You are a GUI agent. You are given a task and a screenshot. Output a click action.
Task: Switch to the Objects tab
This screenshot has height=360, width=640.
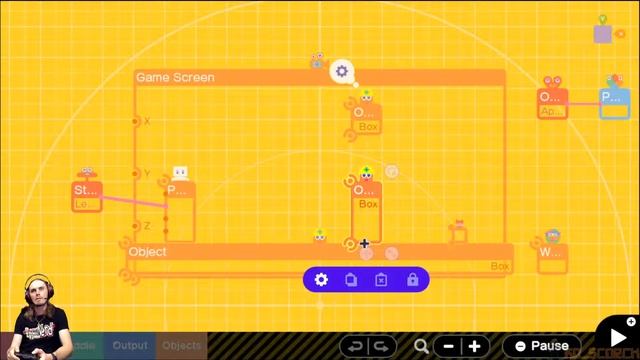click(x=182, y=346)
